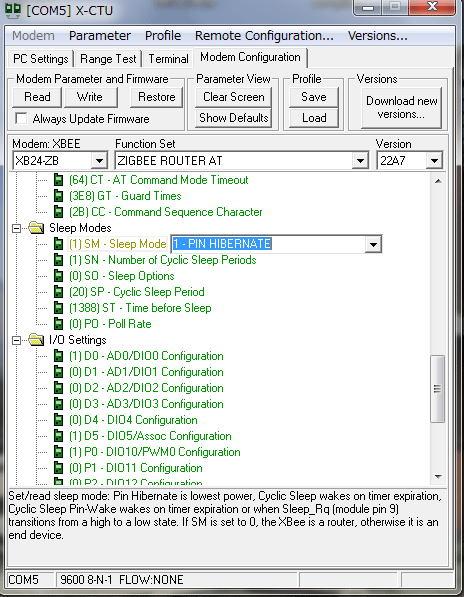The image size is (464, 597).
Task: Click the green icon beside P0 - DIO10/PWM0 Configuration
Action: point(58,452)
